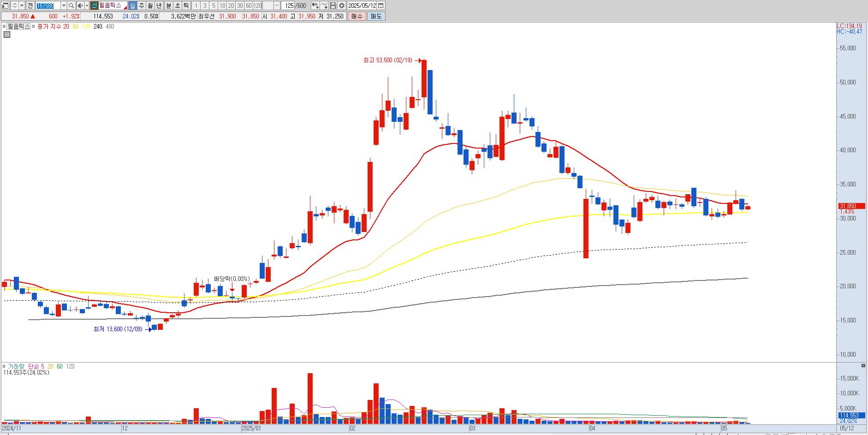Click the 매도 sell button
Screen dimensions: 868x435
(376, 16)
